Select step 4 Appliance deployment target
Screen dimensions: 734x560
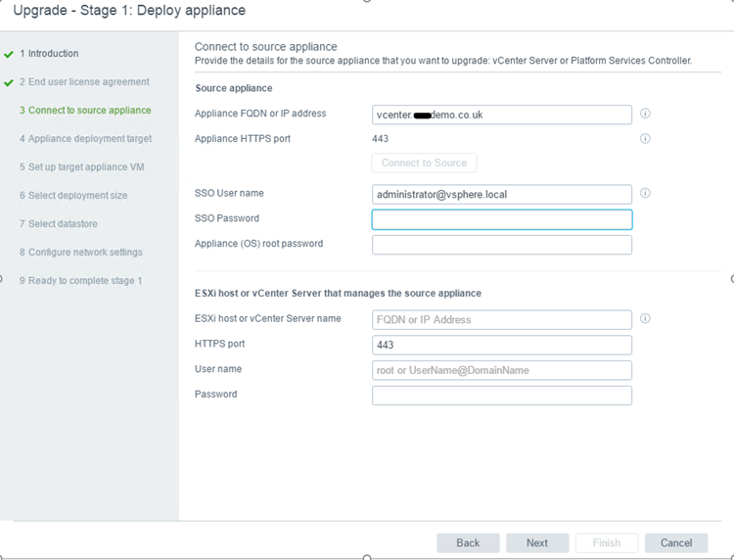pos(86,139)
